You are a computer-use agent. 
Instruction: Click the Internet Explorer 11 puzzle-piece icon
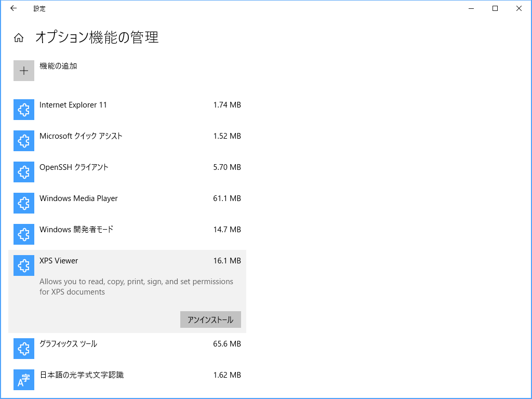pyautogui.click(x=23, y=110)
